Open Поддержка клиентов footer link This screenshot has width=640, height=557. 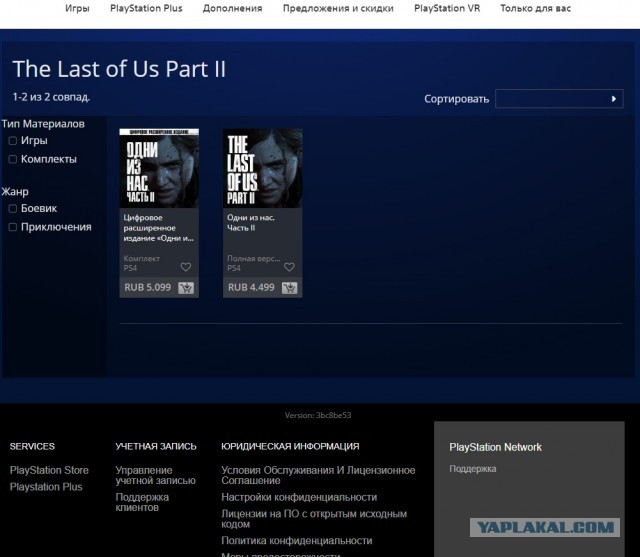142,502
